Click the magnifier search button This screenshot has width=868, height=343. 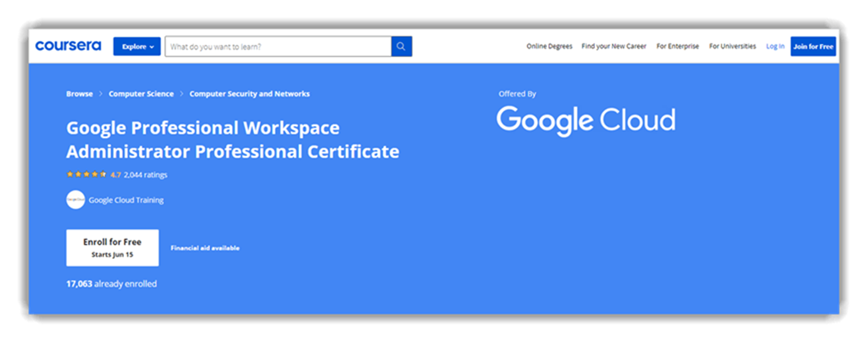pos(402,46)
